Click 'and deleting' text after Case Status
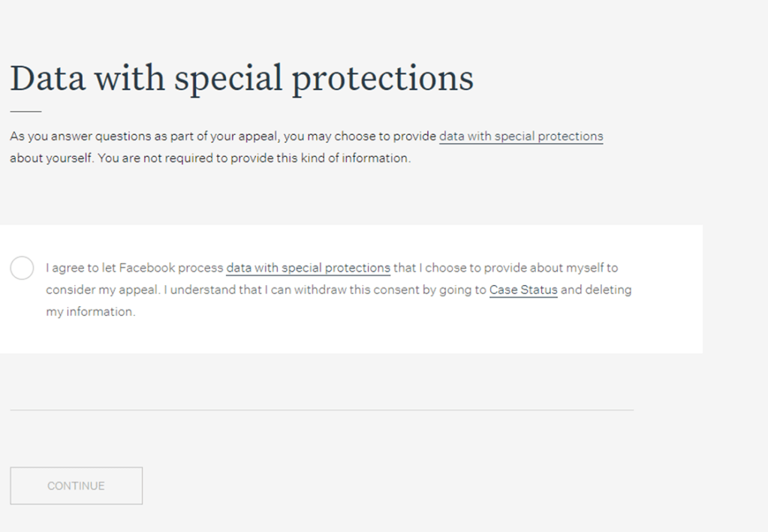The image size is (768, 532). pos(596,290)
